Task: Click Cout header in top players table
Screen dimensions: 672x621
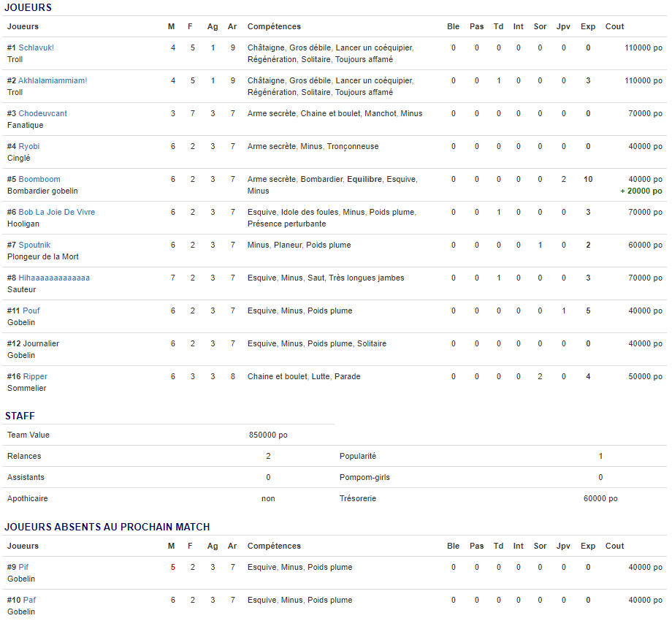Action: (x=614, y=26)
